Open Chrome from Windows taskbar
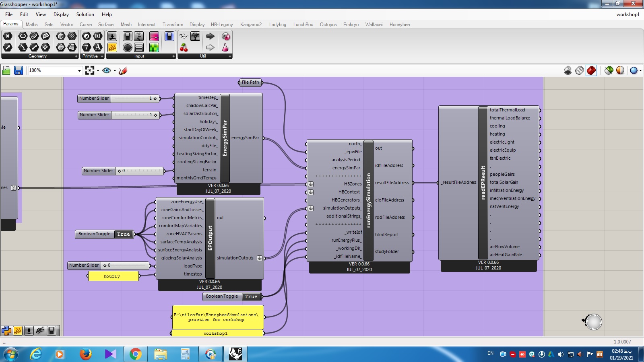The width and height of the screenshot is (644, 362). click(x=136, y=354)
